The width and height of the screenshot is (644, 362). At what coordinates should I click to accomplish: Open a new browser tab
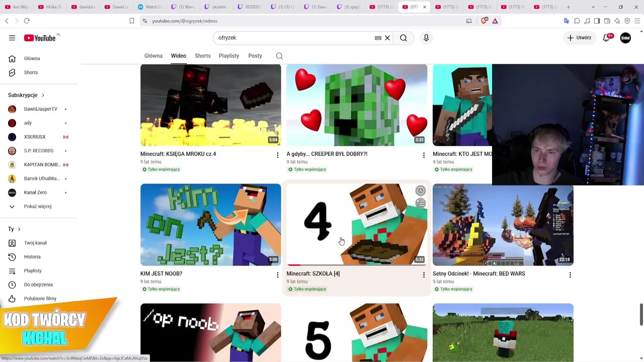[569, 7]
